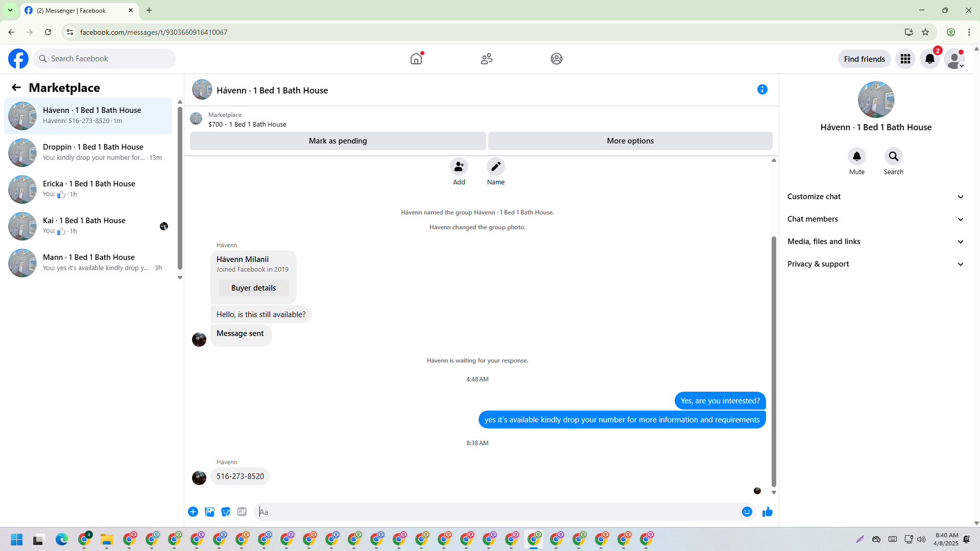The height and width of the screenshot is (551, 980).
Task: Open the volume control in system tray
Action: click(921, 539)
